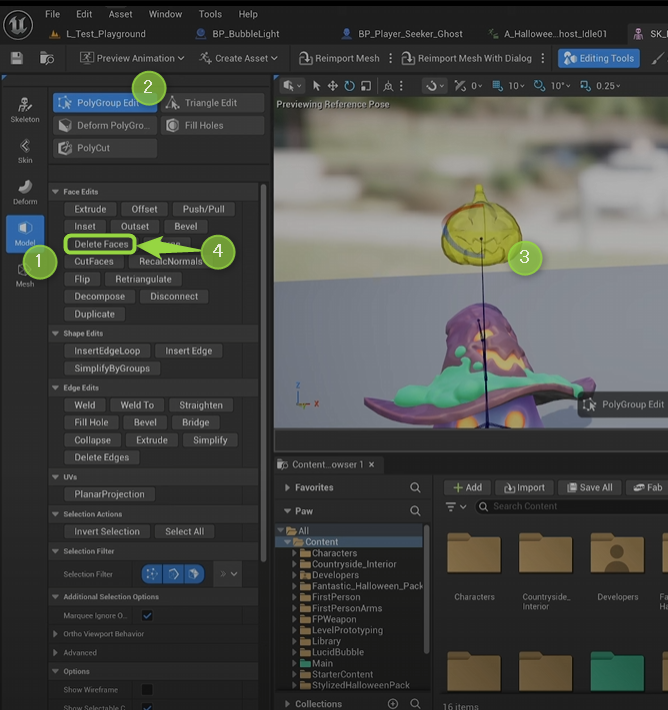The image size is (668, 710).
Task: Choose the Rotate gizmo in viewport toolbar
Action: coord(349,86)
